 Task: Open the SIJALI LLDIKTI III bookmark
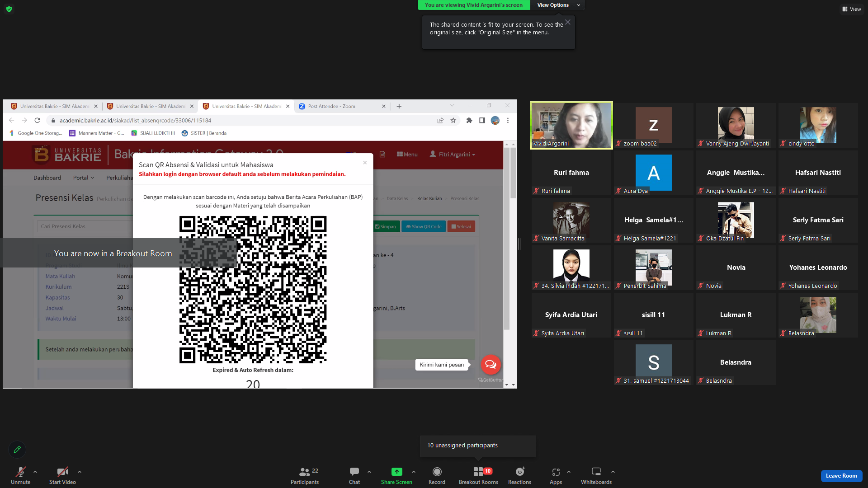pyautogui.click(x=153, y=133)
